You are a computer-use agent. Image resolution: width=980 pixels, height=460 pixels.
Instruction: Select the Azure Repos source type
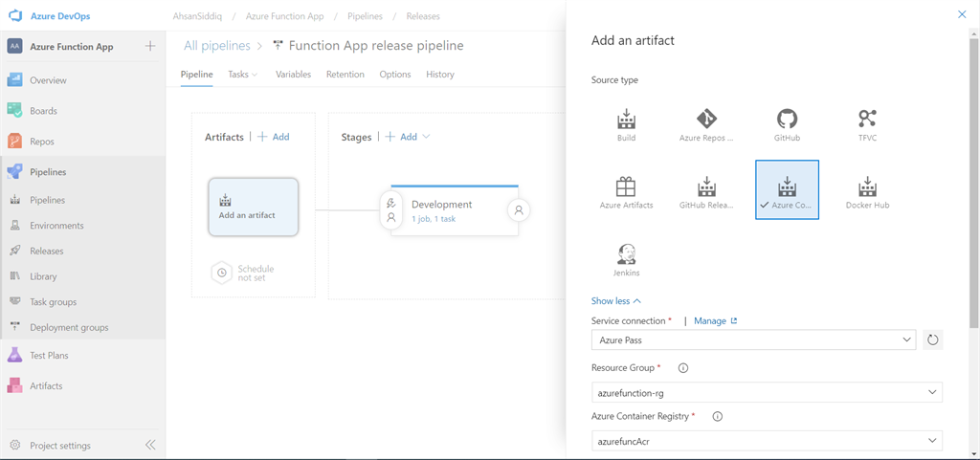pyautogui.click(x=706, y=125)
